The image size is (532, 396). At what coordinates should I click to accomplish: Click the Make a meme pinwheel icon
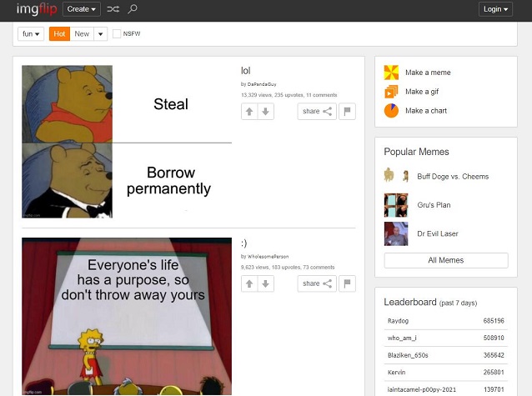coord(391,73)
